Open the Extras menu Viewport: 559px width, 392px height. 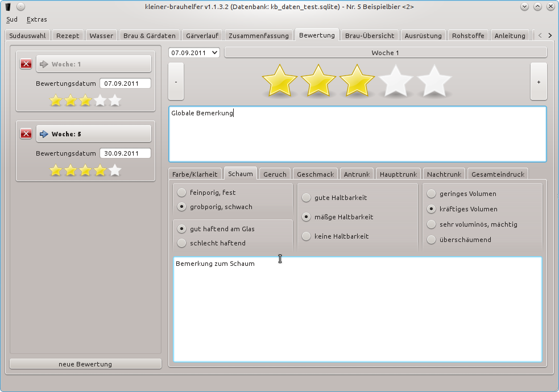coord(36,19)
